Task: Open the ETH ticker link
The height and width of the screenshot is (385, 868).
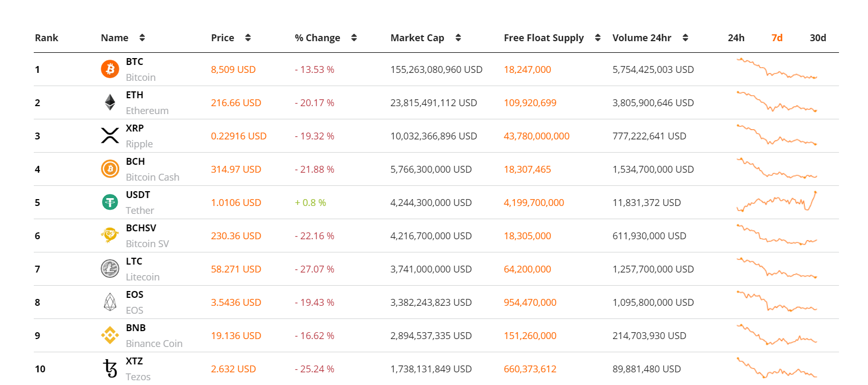Action: point(135,95)
